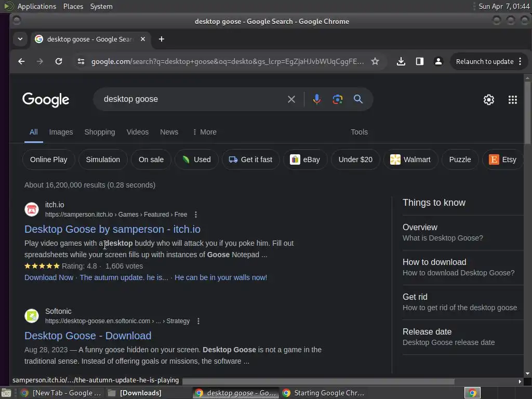Open the Applications menu
The height and width of the screenshot is (399, 532).
(x=37, y=6)
